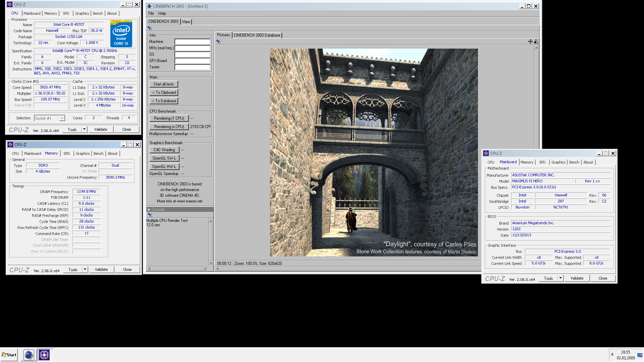Click the To Clipboard button
This screenshot has width=644, height=362.
164,93
